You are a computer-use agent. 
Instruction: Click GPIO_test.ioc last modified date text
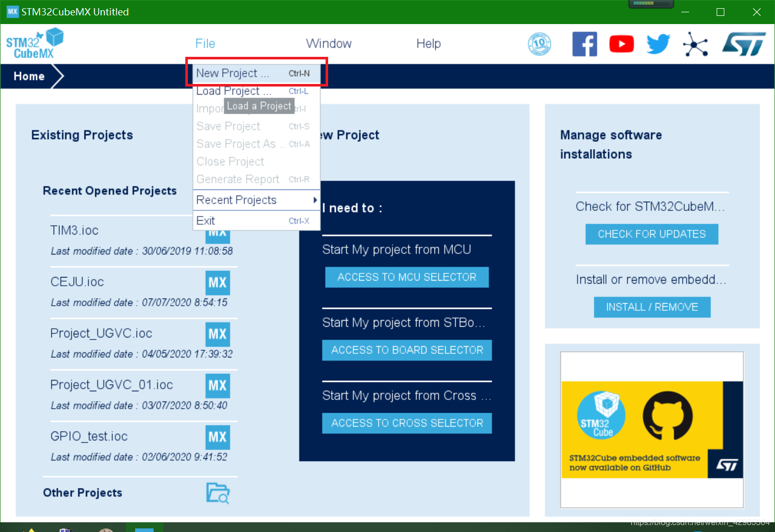(x=139, y=457)
